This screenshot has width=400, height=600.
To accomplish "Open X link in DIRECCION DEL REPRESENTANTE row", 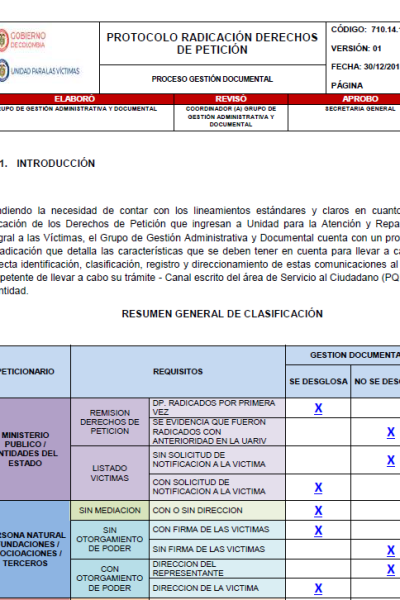I will [390, 569].
